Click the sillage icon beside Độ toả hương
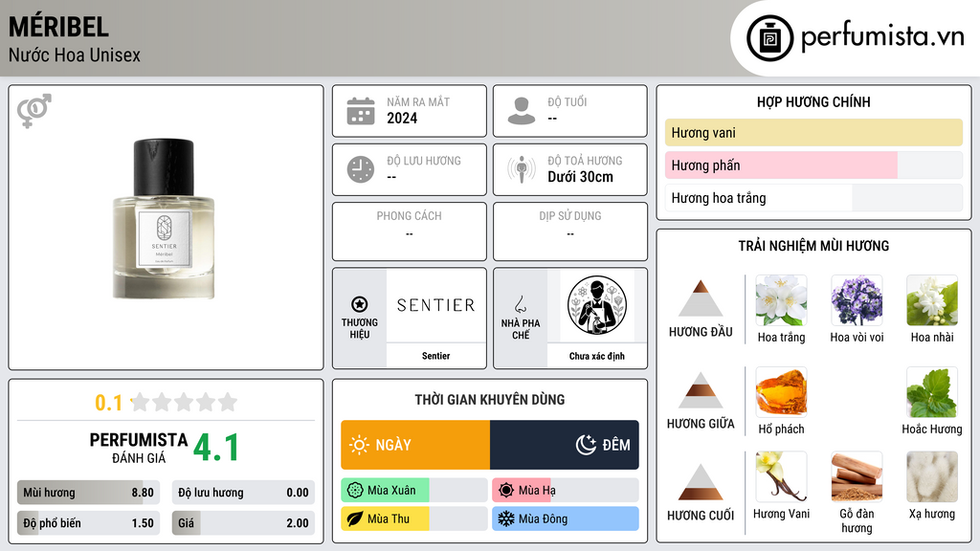Screen dimensions: 980x551 click(x=522, y=169)
